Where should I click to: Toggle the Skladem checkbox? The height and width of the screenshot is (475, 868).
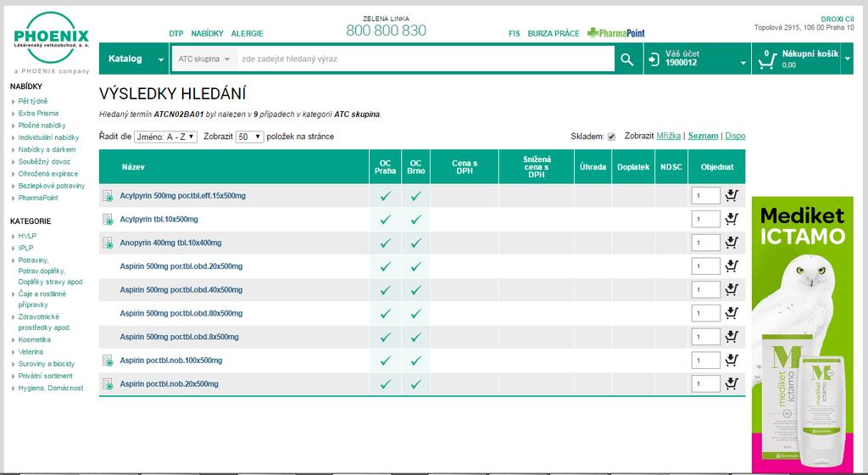[x=611, y=137]
